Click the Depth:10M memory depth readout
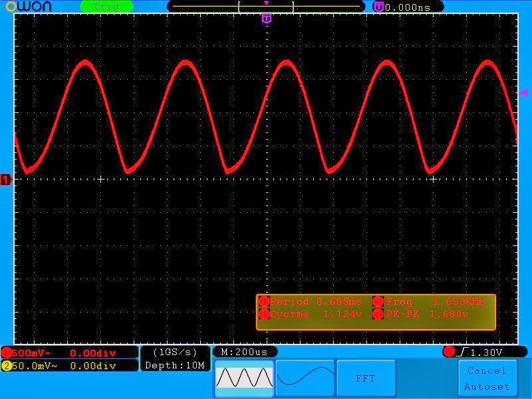532x399 pixels. [x=176, y=366]
